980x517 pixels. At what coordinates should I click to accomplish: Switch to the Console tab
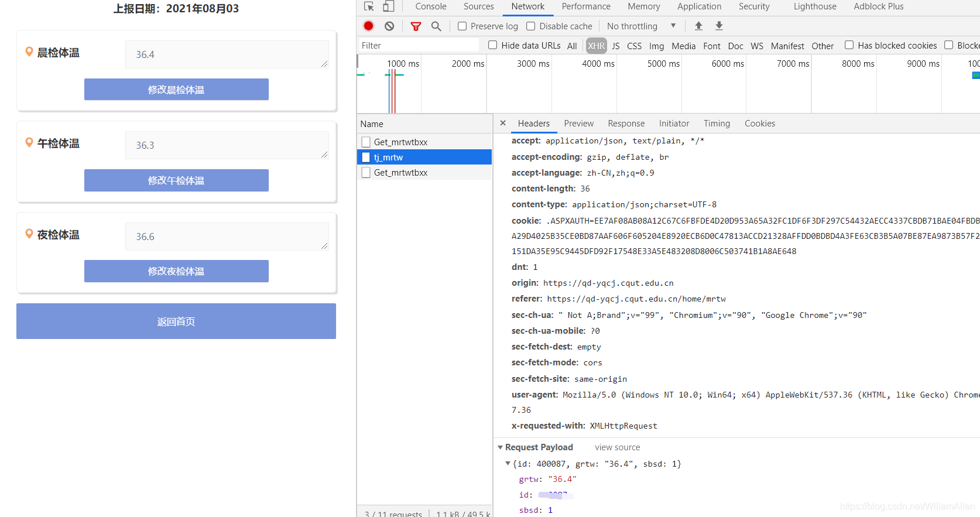[431, 6]
